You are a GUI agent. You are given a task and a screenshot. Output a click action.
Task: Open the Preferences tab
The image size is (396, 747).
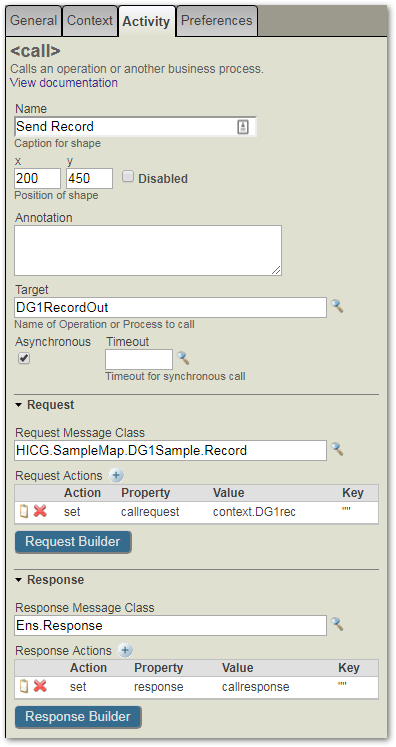(217, 20)
